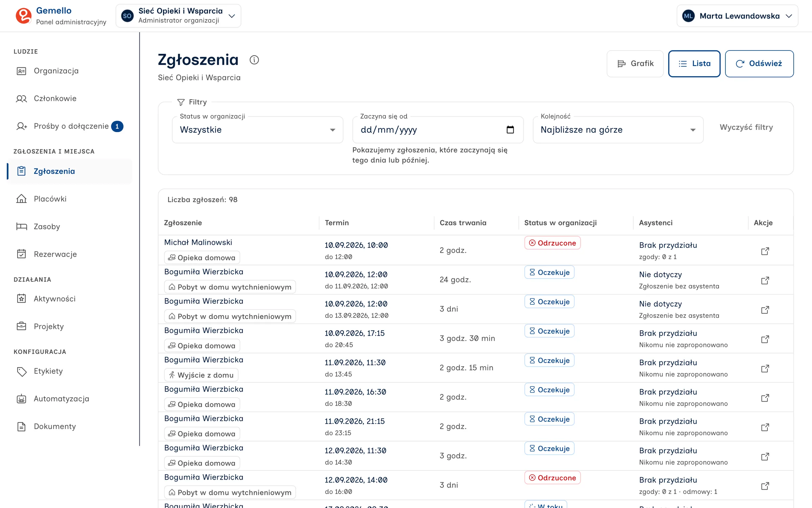This screenshot has height=508, width=812.
Task: Click the SO organization avatar
Action: click(127, 16)
